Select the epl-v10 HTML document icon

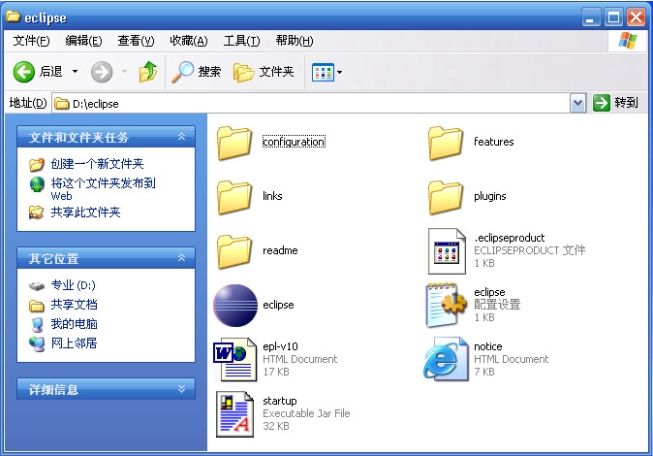click(x=235, y=359)
